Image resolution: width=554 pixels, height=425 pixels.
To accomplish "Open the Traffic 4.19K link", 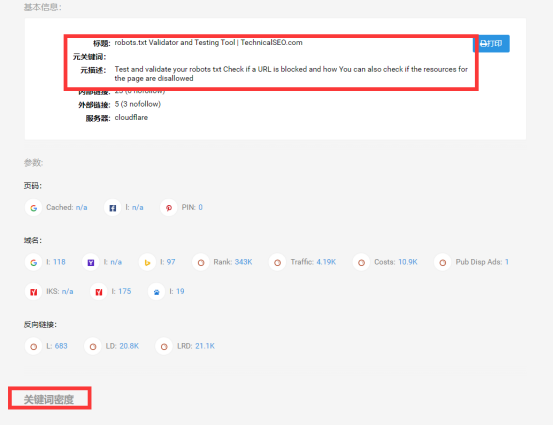I will point(326,262).
